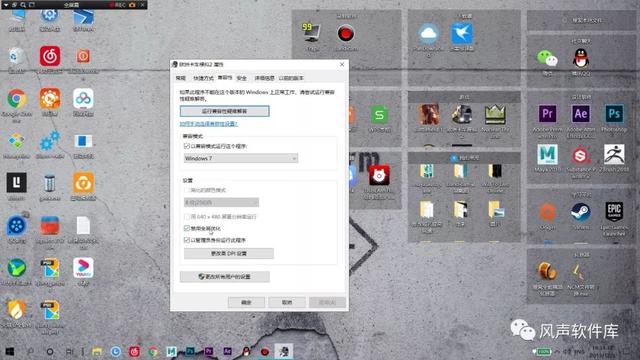The image size is (640, 360).
Task: Launch ZBrush from the desktop
Action: tap(614, 155)
